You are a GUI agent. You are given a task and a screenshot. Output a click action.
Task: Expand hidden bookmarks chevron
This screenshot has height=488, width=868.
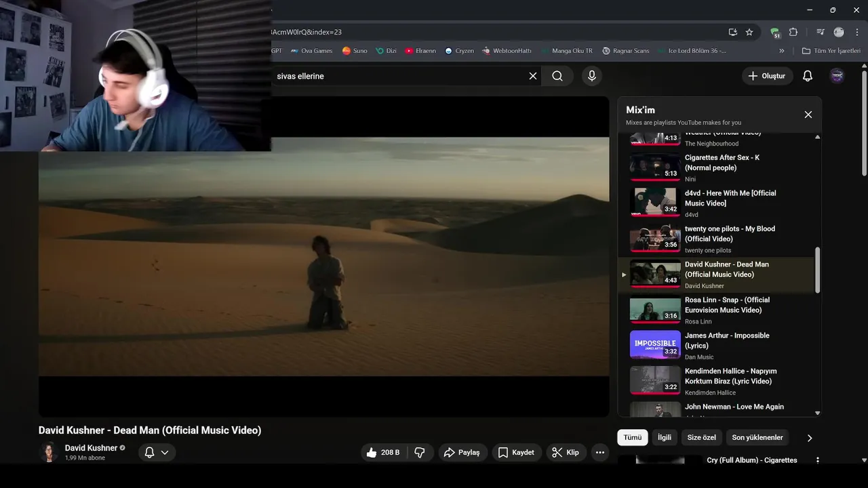tap(781, 51)
